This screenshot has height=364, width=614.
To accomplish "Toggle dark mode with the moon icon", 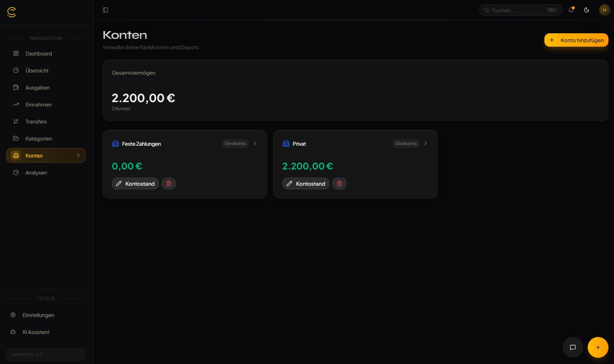I will point(587,10).
